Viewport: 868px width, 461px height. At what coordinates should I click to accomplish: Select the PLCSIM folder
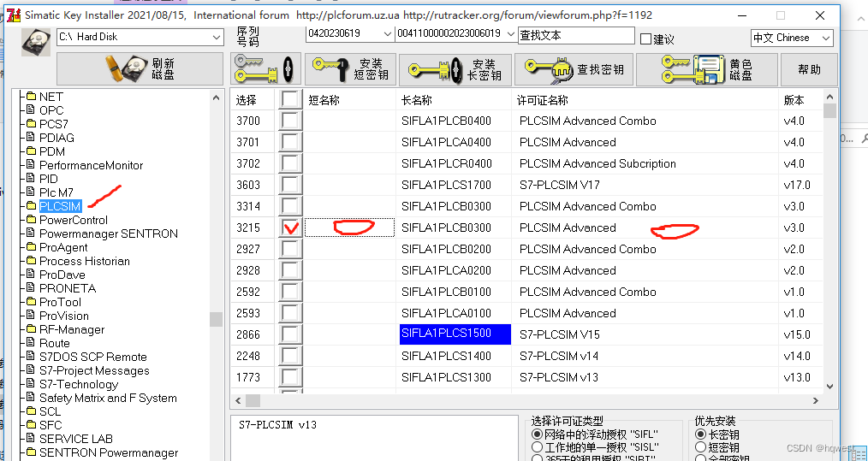pyautogui.click(x=60, y=206)
